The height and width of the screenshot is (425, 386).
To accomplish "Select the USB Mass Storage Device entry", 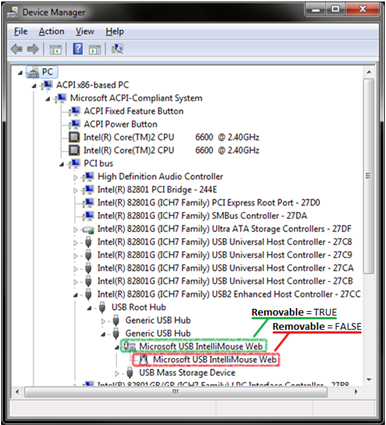I will (187, 372).
